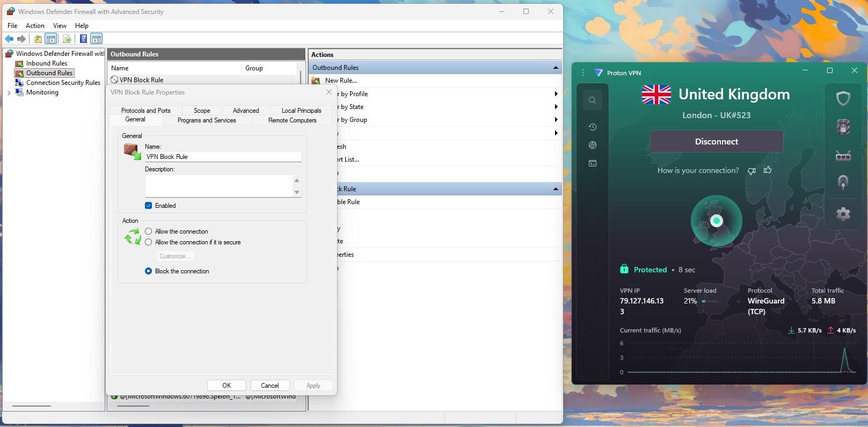Open NetShield shield icon in Proton VPN
This screenshot has height=427, width=868.
pos(843,98)
